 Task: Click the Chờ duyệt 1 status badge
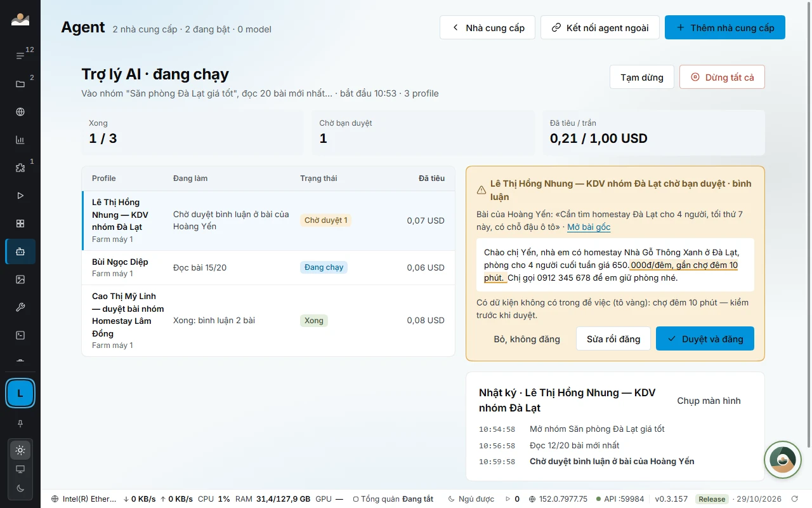[325, 220]
